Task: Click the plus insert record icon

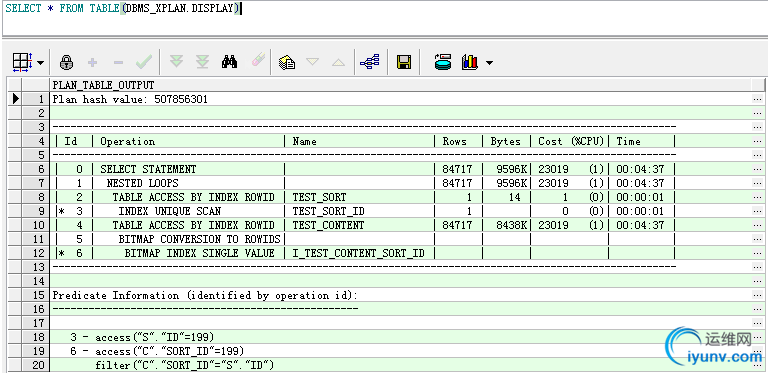Action: click(x=92, y=62)
